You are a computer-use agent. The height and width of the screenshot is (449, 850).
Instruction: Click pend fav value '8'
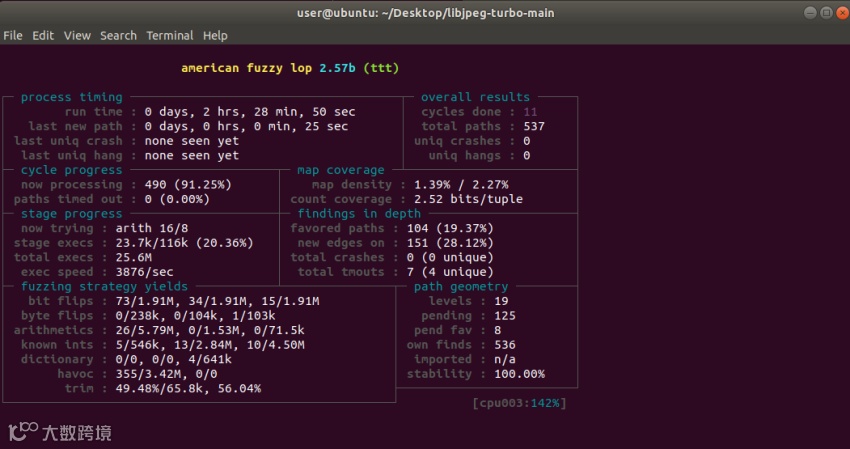498,330
